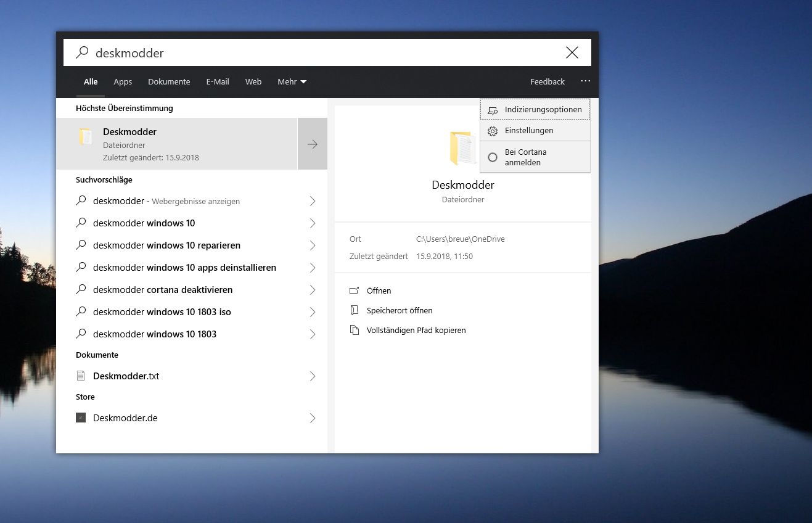Click inside the search text field
This screenshot has height=523, width=812.
click(327, 52)
